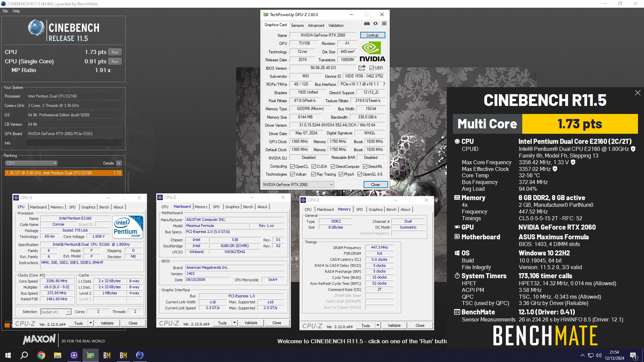Open the Ranking CPU dropdown in Cinebench
The width and height of the screenshot is (644, 362).
(31, 163)
